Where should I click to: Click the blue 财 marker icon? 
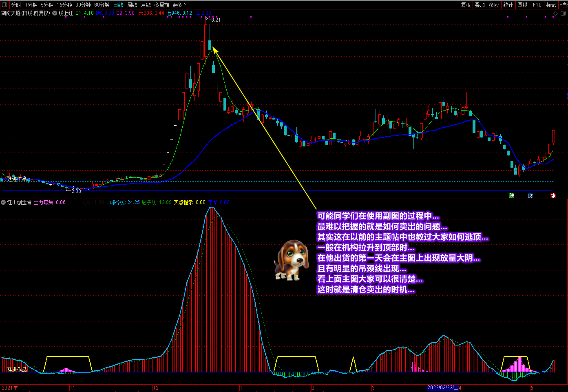click(x=530, y=196)
